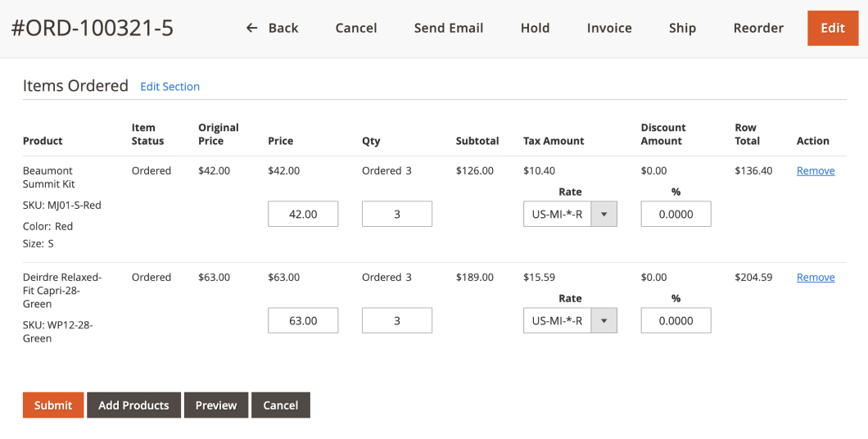Click the Add Products button
This screenshot has height=439, width=868.
(133, 405)
